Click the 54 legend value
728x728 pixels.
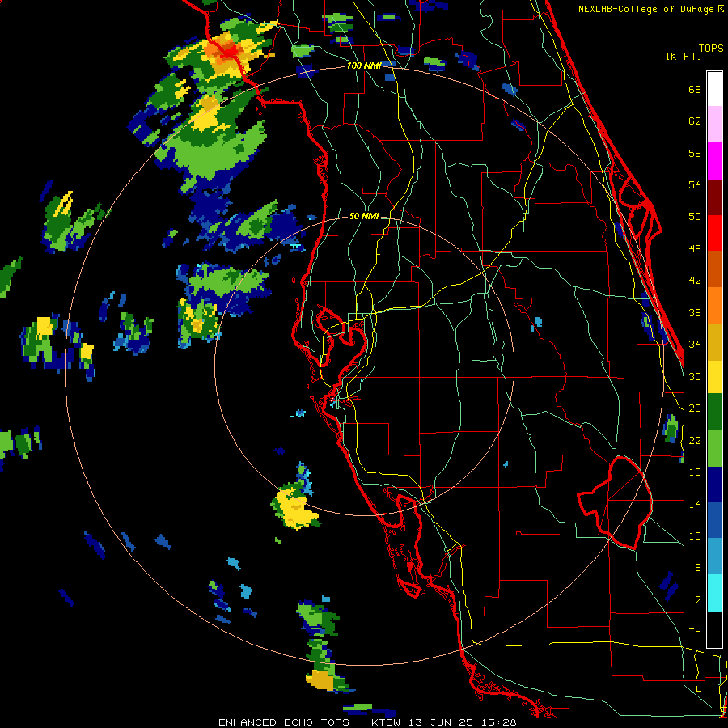[x=695, y=184]
